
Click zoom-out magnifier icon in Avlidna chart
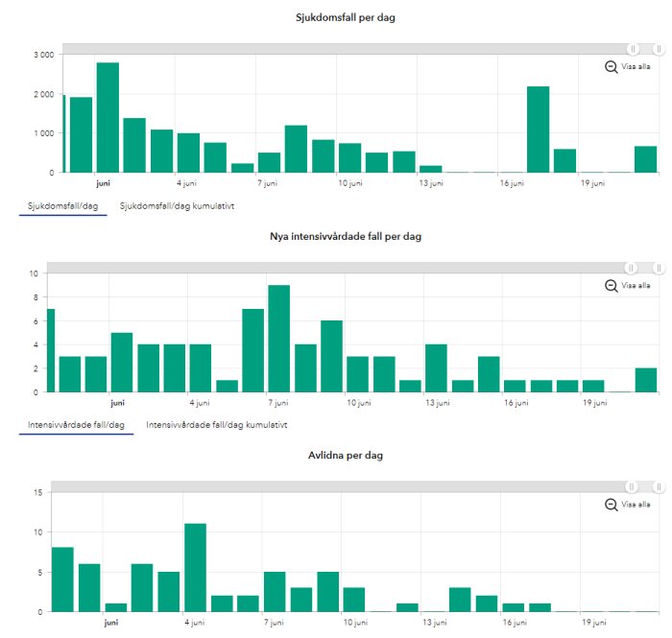pos(612,505)
